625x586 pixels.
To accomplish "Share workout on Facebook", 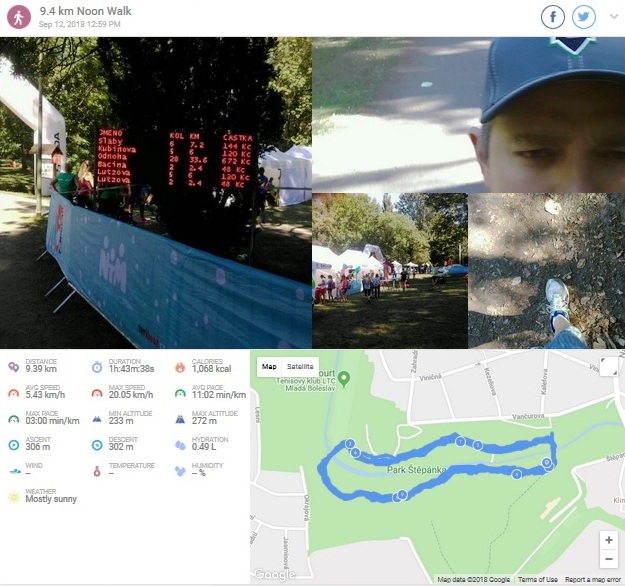I will click(552, 17).
